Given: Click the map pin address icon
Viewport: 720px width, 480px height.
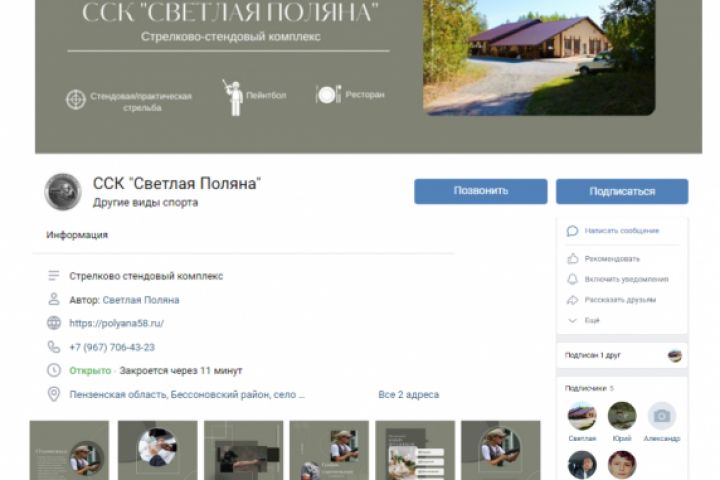Looking at the screenshot, I should click(54, 394).
